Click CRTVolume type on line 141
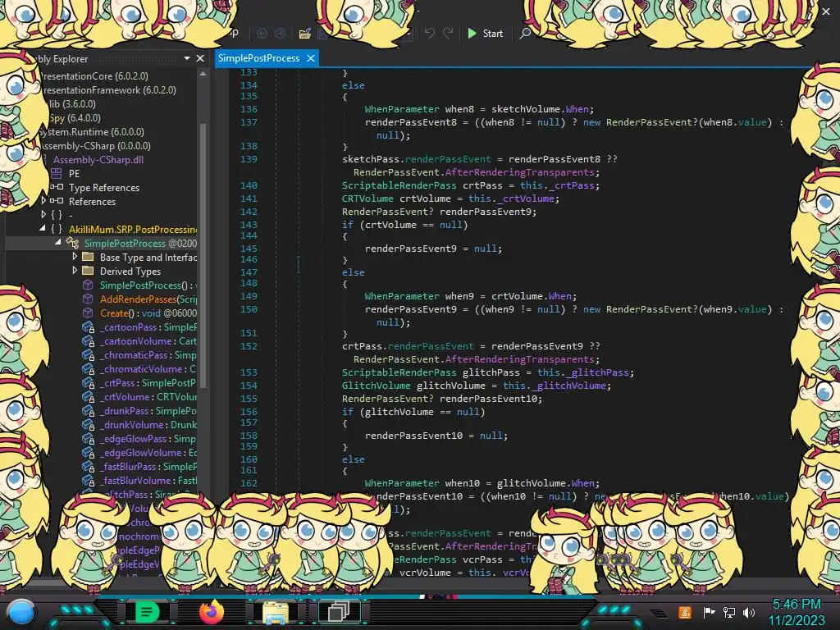This screenshot has height=630, width=840. coord(367,199)
